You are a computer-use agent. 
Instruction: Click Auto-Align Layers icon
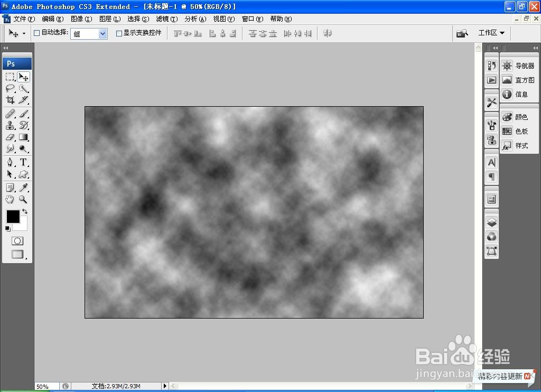[x=328, y=33]
